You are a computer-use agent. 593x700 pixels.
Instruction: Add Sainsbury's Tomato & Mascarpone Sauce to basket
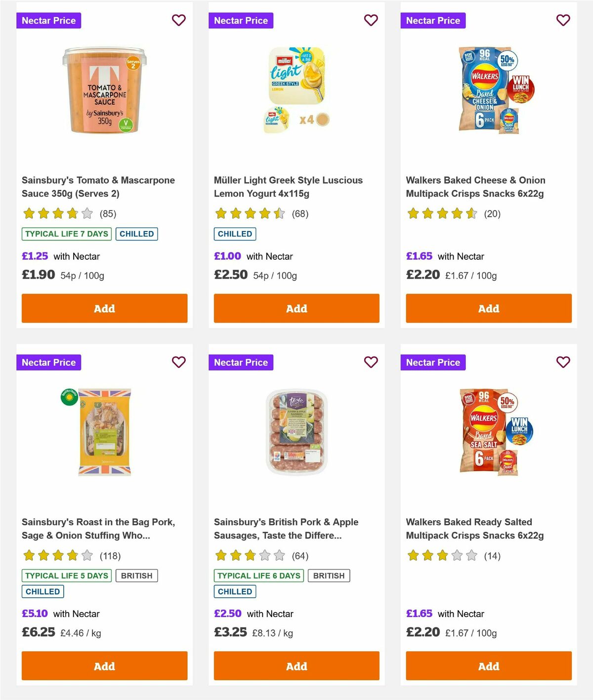104,308
